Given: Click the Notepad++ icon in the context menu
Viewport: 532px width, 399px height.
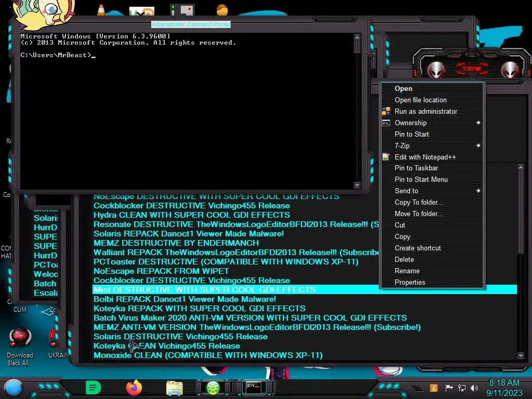Looking at the screenshot, I should pyautogui.click(x=386, y=157).
